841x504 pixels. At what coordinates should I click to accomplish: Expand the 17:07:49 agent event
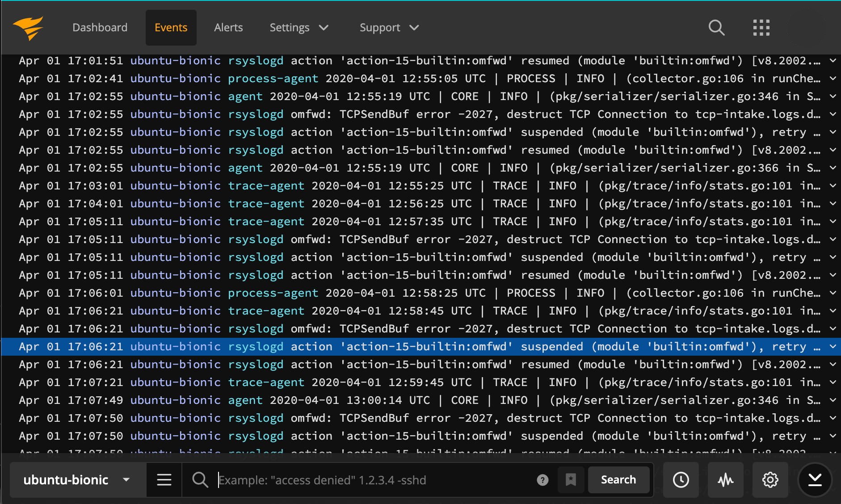coord(833,400)
